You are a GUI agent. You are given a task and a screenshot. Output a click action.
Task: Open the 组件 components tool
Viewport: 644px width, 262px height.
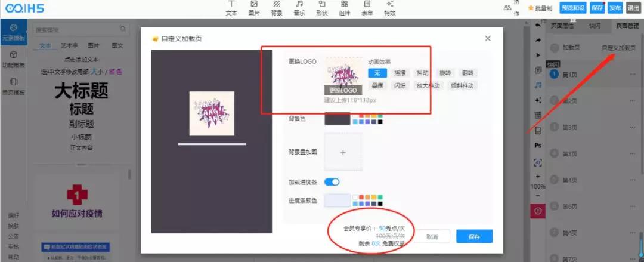(x=345, y=8)
